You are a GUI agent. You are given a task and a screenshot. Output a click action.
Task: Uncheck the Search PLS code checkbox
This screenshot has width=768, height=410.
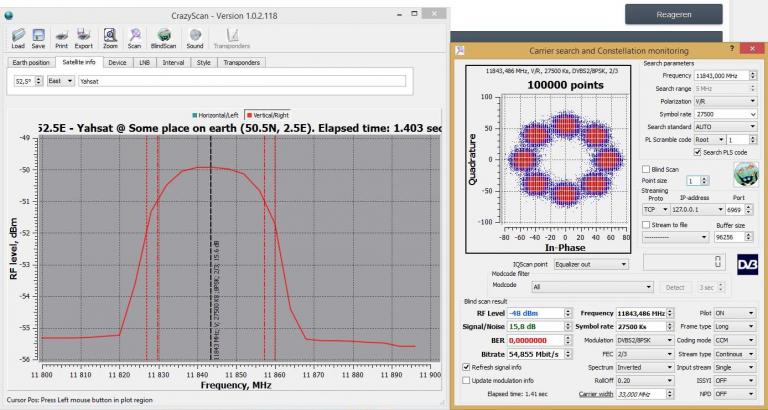point(697,152)
